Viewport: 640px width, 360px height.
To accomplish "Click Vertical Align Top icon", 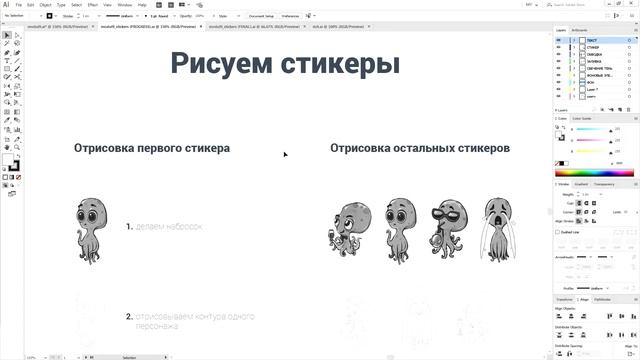I will [609, 316].
